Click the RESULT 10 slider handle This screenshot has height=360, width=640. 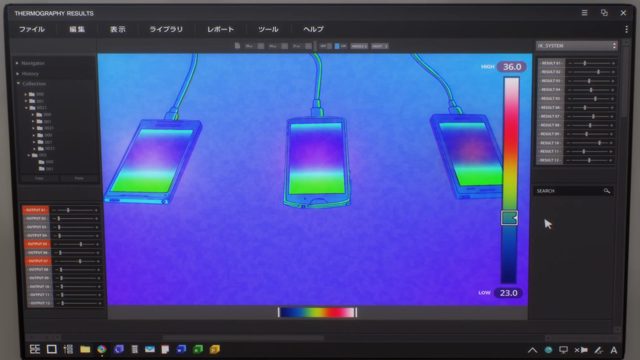599,143
